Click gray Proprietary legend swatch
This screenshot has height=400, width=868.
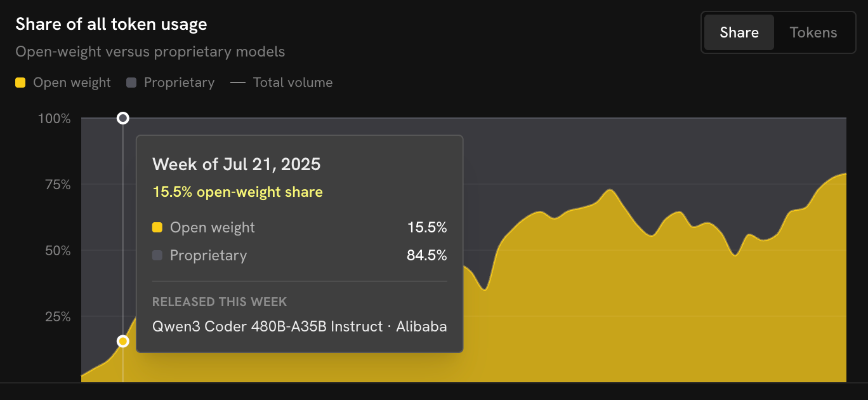tap(131, 83)
